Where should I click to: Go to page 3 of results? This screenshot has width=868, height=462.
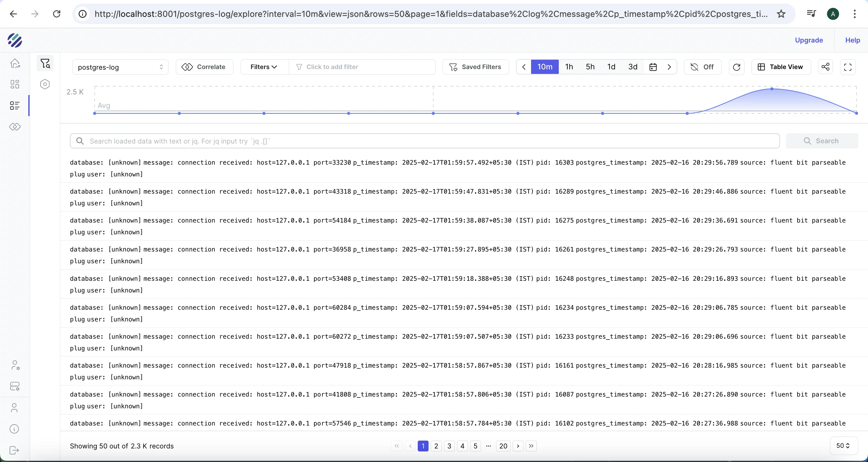[449, 446]
